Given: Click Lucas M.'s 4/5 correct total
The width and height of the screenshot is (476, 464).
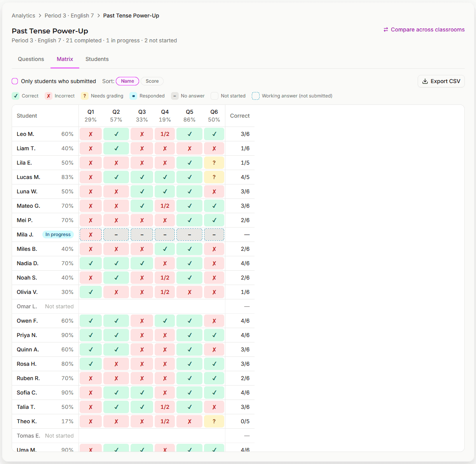Looking at the screenshot, I should pyautogui.click(x=245, y=177).
